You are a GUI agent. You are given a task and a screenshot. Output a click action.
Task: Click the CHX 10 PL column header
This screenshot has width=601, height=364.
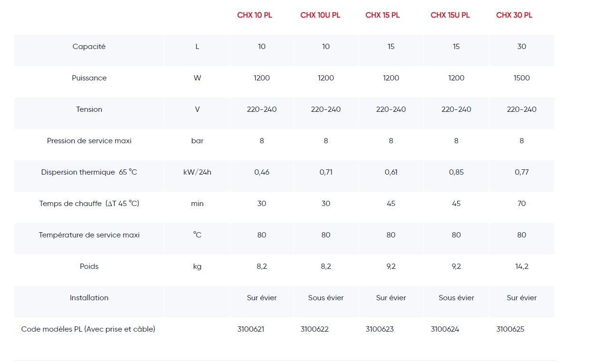[x=255, y=15]
